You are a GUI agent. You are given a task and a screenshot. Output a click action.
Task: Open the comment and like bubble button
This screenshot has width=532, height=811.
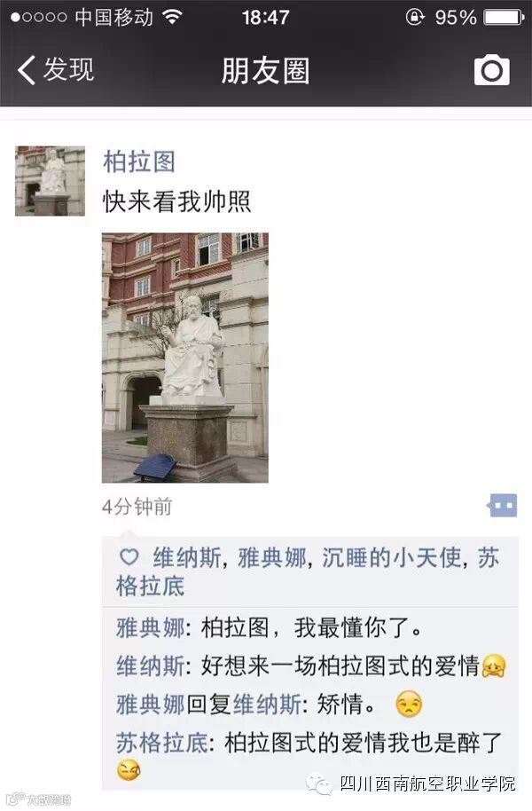pyautogui.click(x=502, y=506)
